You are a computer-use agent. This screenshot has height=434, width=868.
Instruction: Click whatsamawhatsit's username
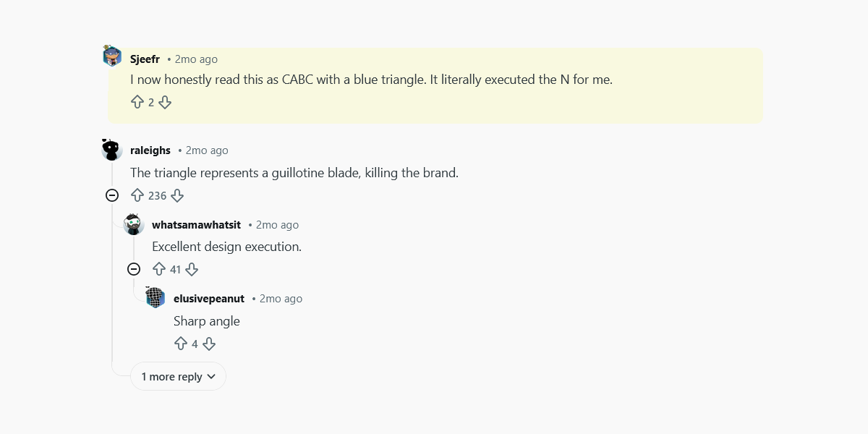point(196,224)
